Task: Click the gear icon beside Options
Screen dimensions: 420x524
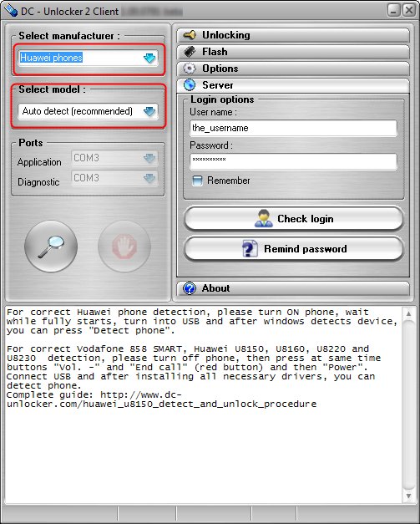Action: [190, 69]
